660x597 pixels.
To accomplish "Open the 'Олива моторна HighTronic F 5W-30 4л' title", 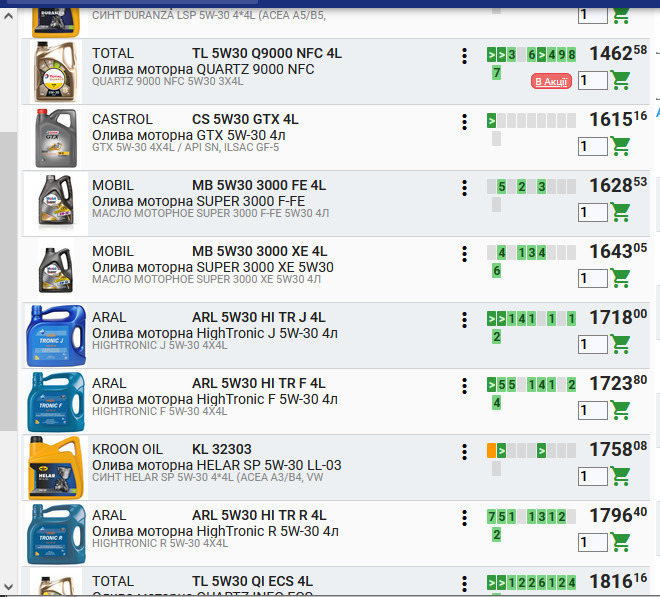I will coord(215,400).
